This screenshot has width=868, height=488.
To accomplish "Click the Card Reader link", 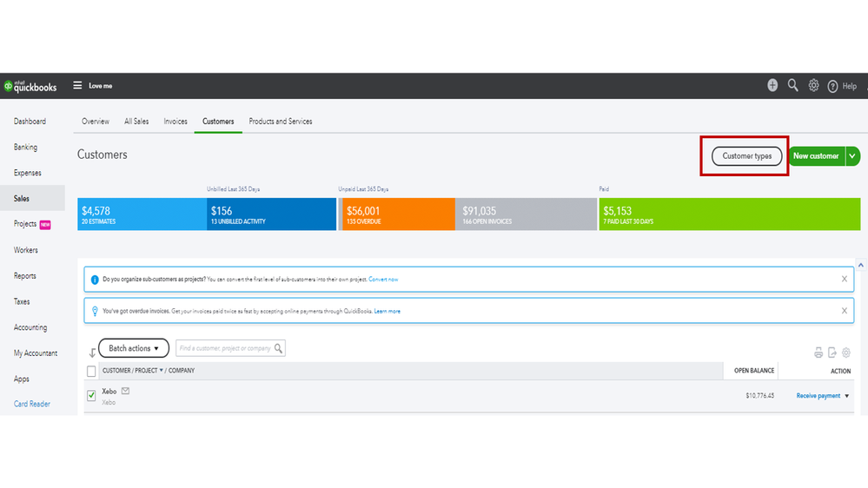I will tap(32, 404).
